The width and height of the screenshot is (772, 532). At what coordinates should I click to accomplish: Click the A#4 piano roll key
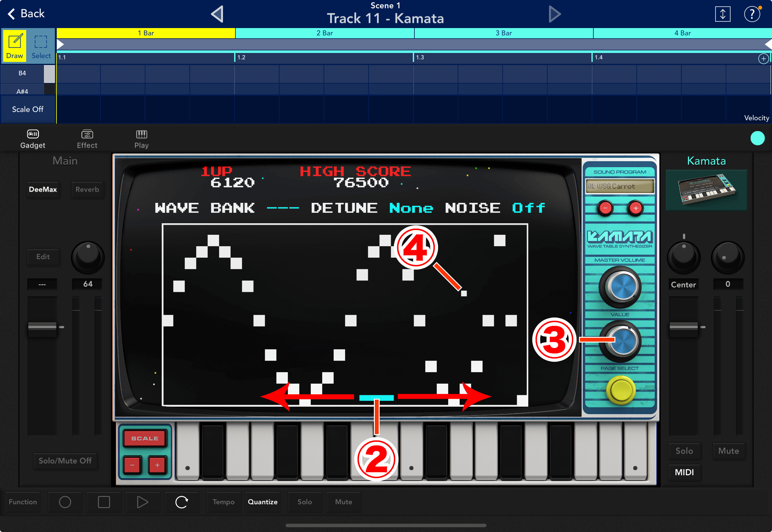(x=28, y=90)
